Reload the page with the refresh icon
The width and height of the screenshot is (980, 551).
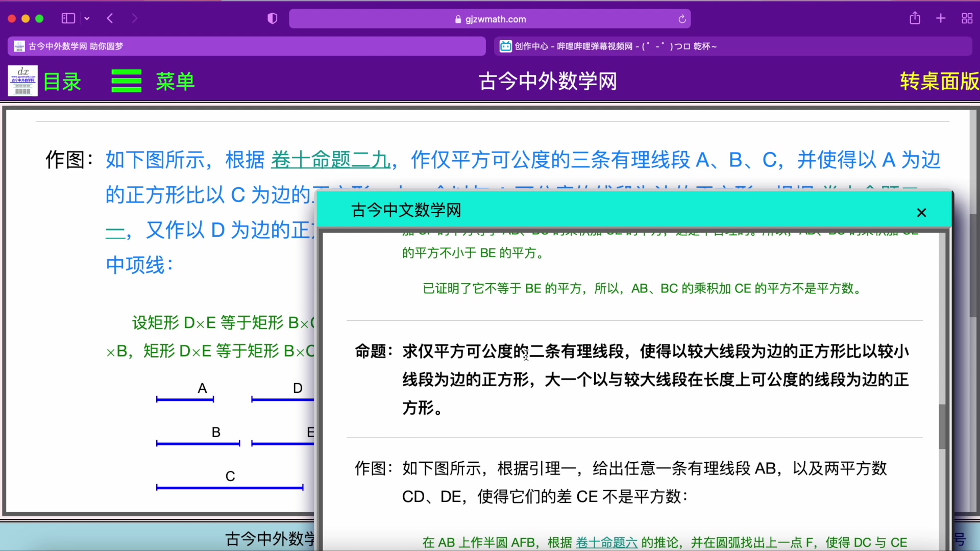[x=682, y=19]
